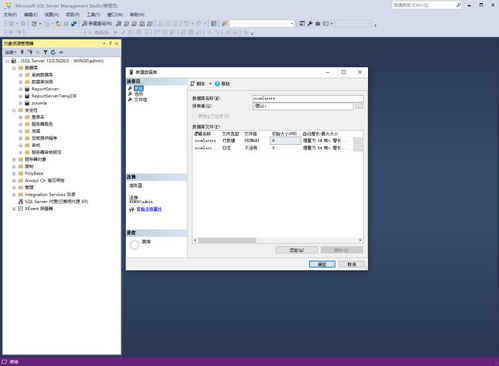Toggle the full-text indexing checkbox

(195, 116)
